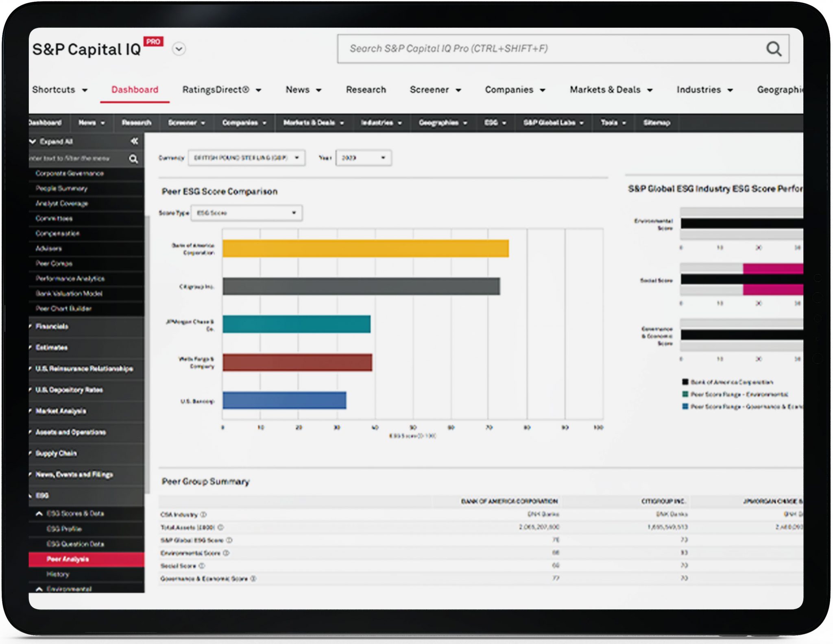Open the Score Type dropdown
The image size is (833, 644).
tap(246, 213)
